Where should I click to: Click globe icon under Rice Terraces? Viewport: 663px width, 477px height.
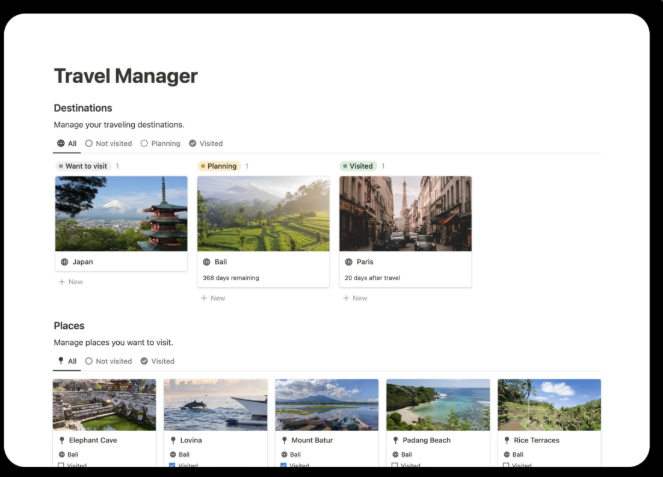click(506, 455)
